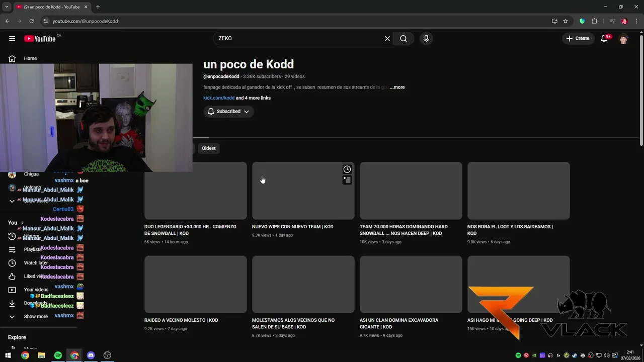This screenshot has height=362, width=644.
Task: Add NUEVO WIPE video to queue
Action: point(347,180)
